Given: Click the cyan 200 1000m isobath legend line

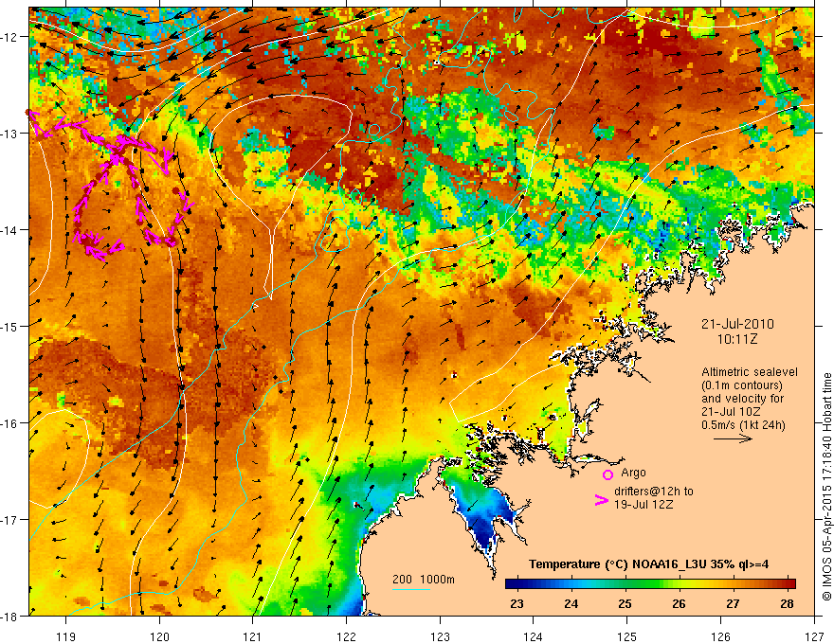Looking at the screenshot, I should pos(410,589).
